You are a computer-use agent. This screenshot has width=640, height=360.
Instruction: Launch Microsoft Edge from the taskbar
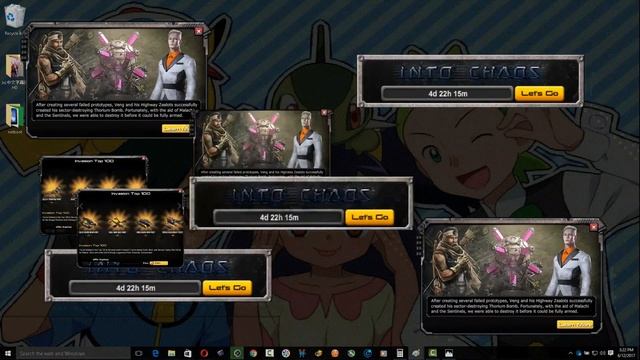[x=156, y=353]
